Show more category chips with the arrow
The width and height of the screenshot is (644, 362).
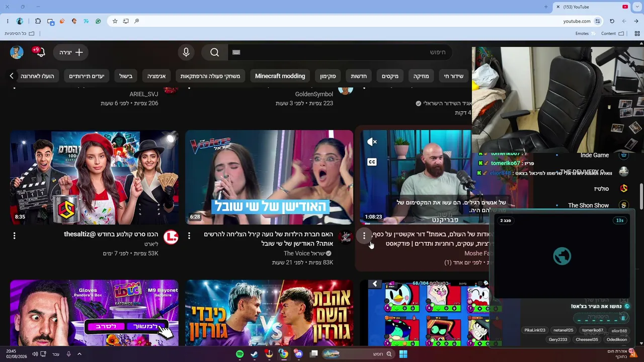tap(12, 76)
